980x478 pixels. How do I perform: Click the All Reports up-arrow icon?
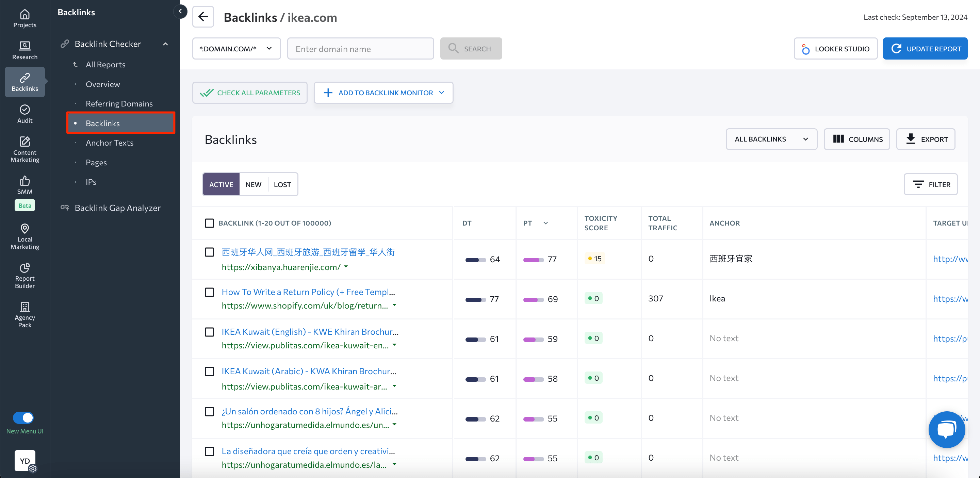(x=75, y=64)
